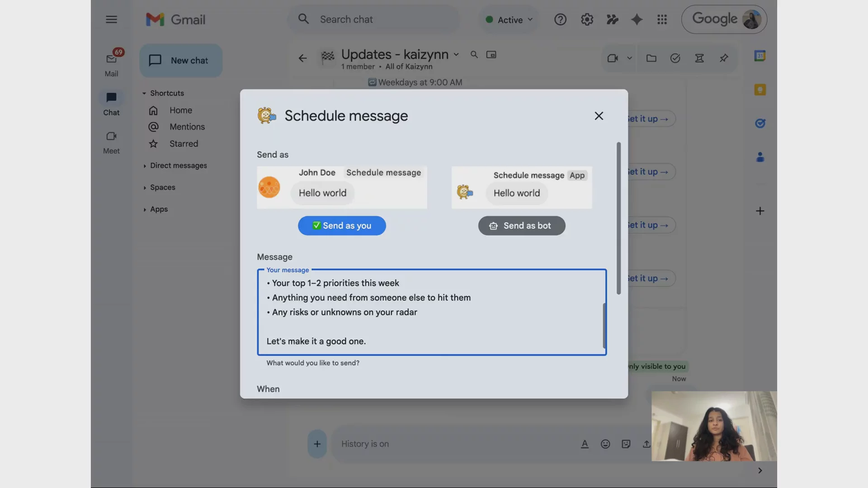Click the Gemini sparkle icon
The width and height of the screenshot is (868, 488).
click(x=637, y=19)
